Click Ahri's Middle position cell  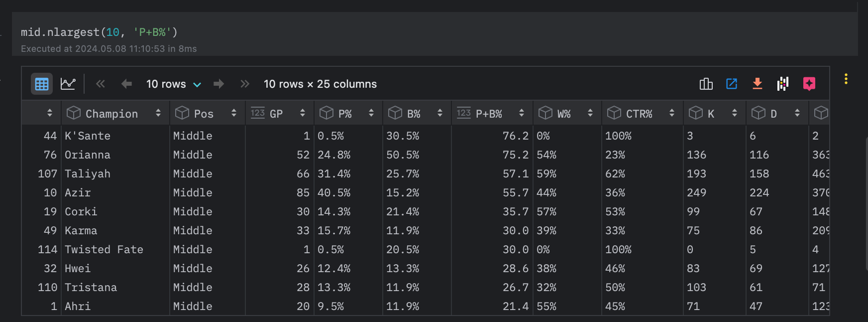207,306
